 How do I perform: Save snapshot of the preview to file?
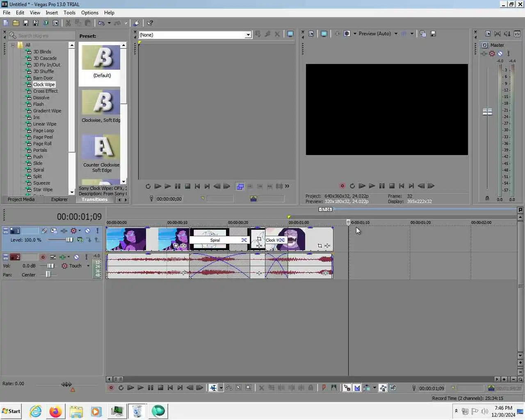tap(433, 34)
